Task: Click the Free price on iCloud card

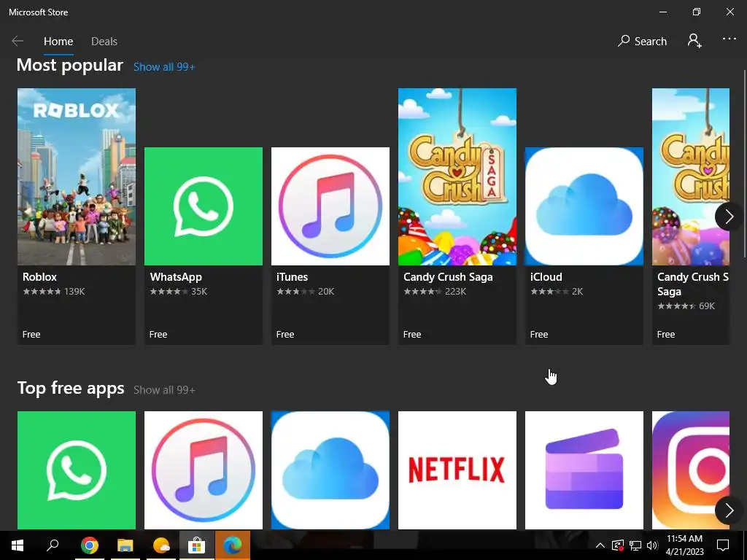Action: [539, 334]
